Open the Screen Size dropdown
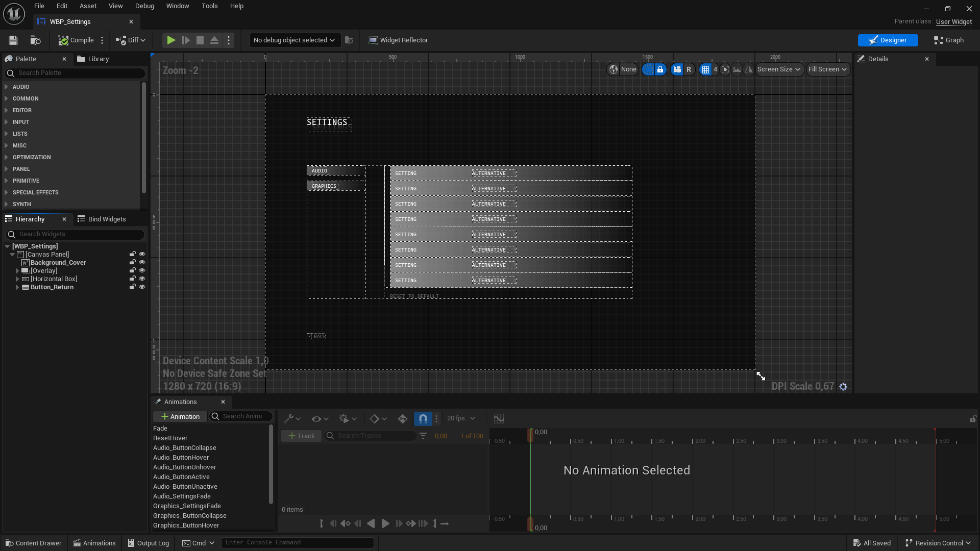980x551 pixels. point(778,69)
